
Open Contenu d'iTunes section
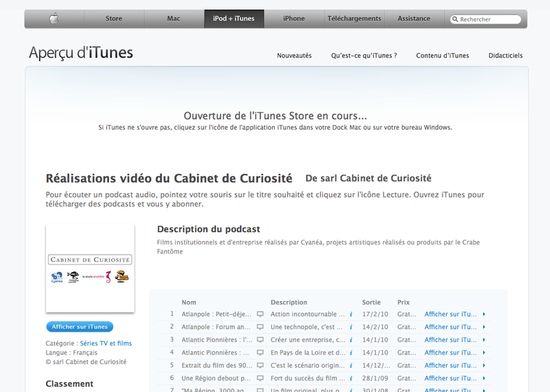442,55
